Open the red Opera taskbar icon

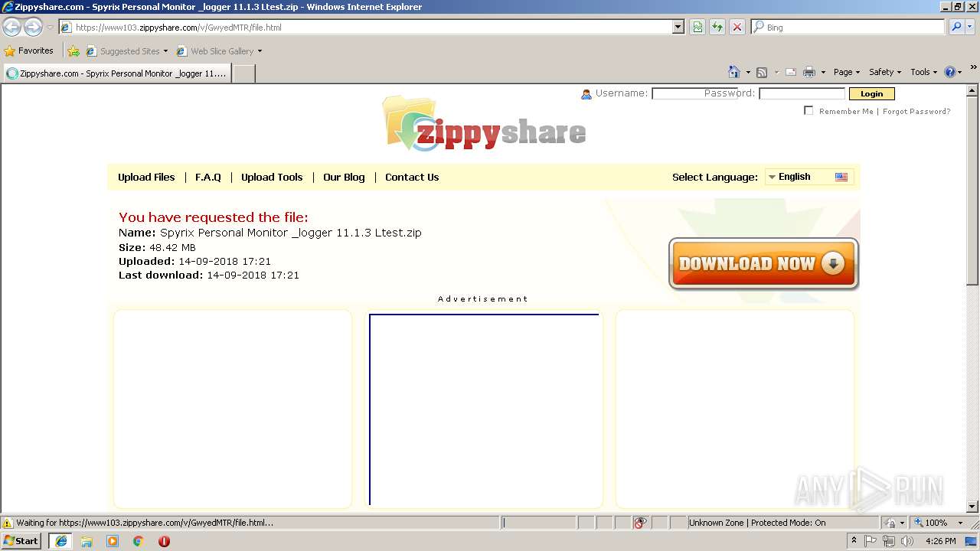164,541
